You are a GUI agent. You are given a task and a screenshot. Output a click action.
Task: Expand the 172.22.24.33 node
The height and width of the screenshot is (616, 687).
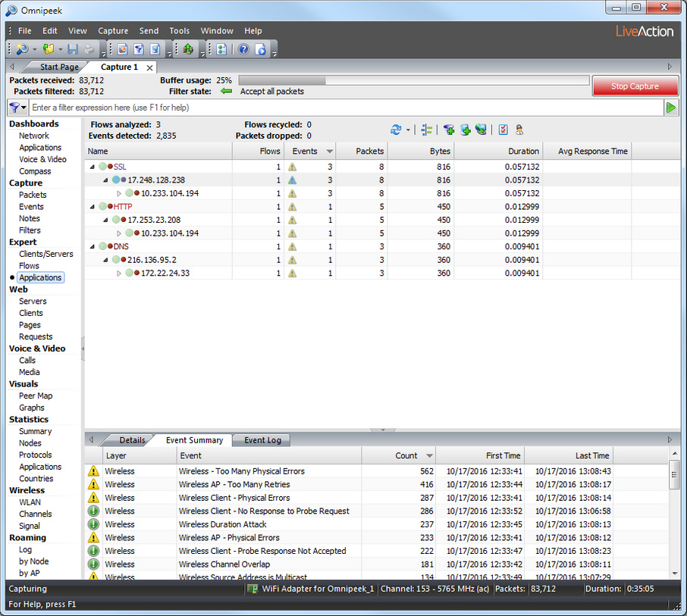tap(119, 274)
